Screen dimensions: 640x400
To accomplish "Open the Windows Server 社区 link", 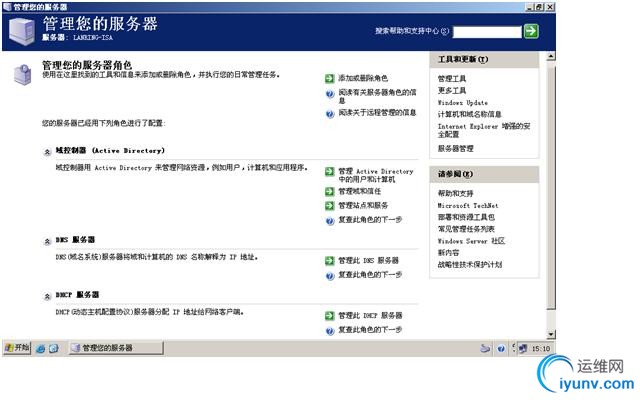I will coord(471,241).
